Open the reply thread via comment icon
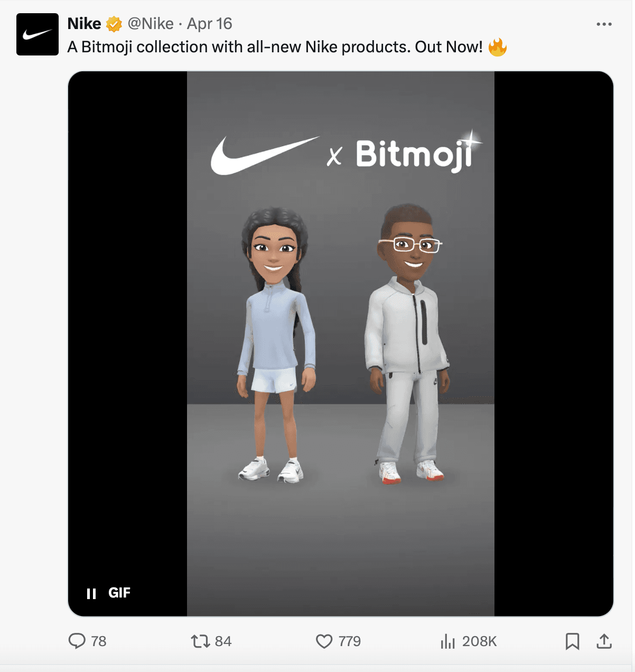The image size is (635, 672). [x=78, y=641]
